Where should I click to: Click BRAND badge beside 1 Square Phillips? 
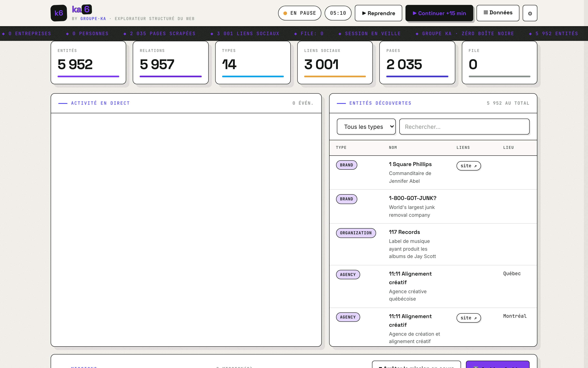tap(346, 165)
